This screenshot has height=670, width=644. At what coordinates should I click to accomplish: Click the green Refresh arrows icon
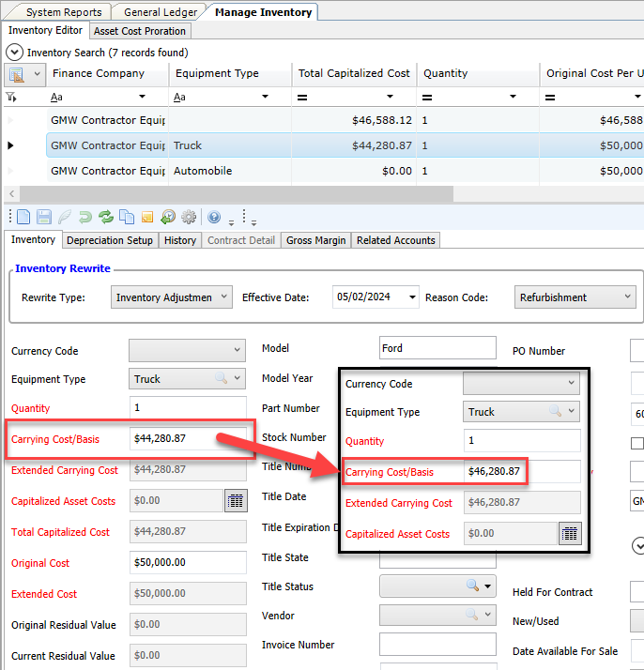(105, 217)
